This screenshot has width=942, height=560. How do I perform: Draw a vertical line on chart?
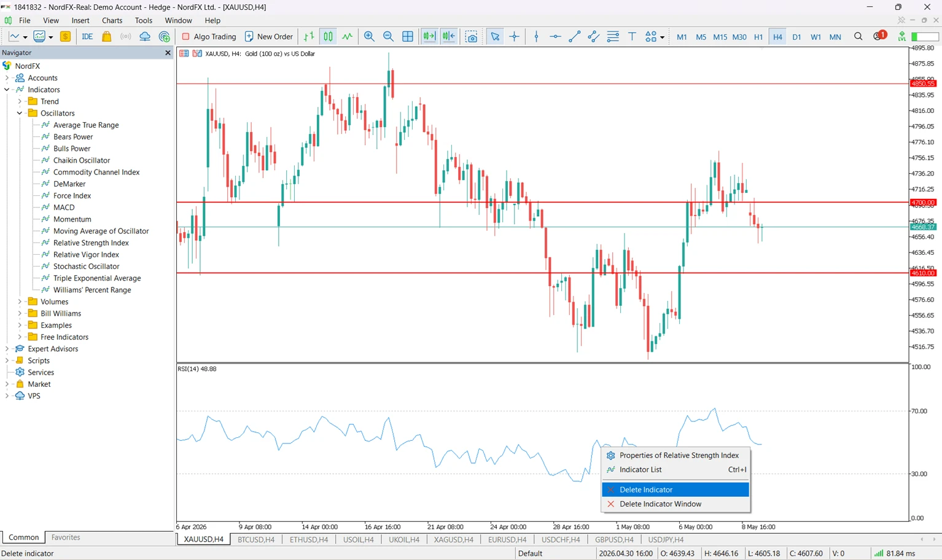[536, 37]
